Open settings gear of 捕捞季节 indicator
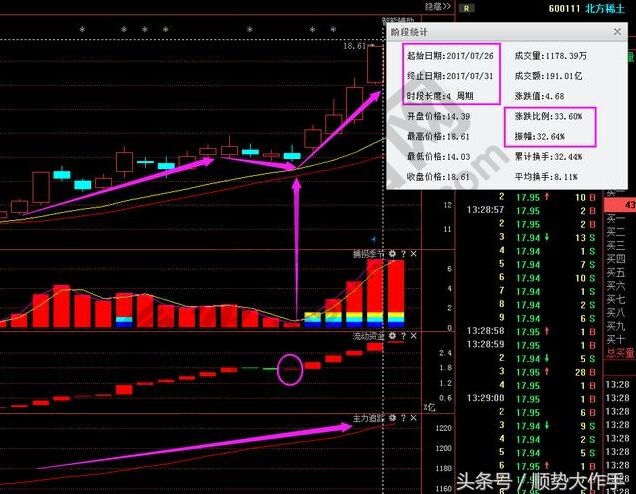This screenshot has height=494, width=636. [x=393, y=254]
